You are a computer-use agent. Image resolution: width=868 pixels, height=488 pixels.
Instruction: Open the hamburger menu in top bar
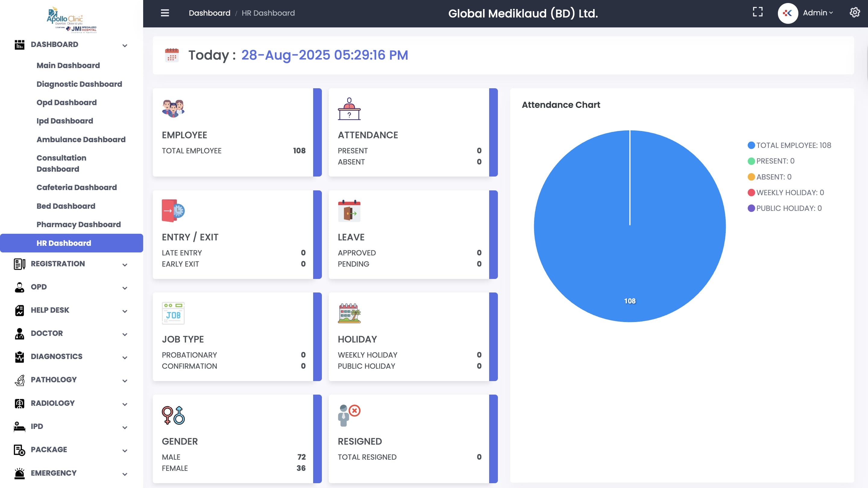click(x=165, y=13)
